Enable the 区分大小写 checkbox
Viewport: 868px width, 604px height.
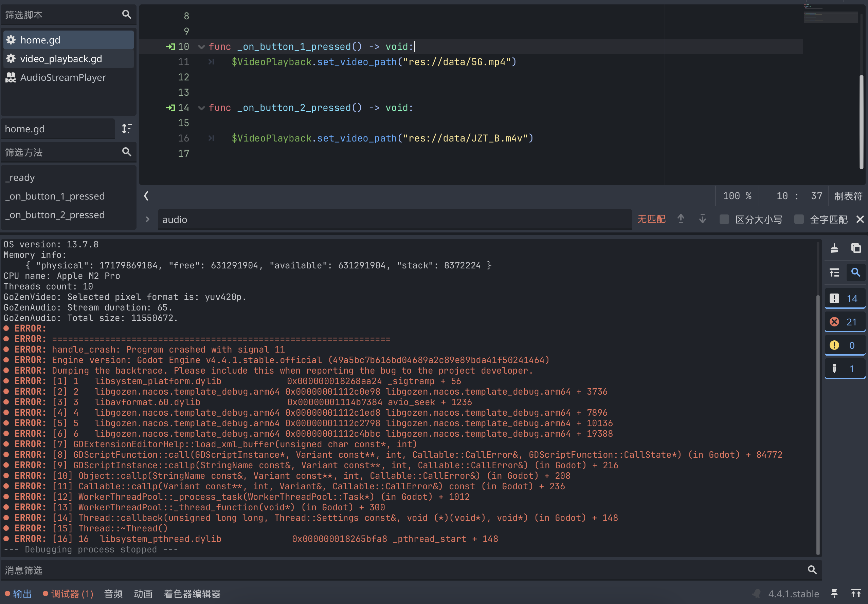(x=724, y=220)
